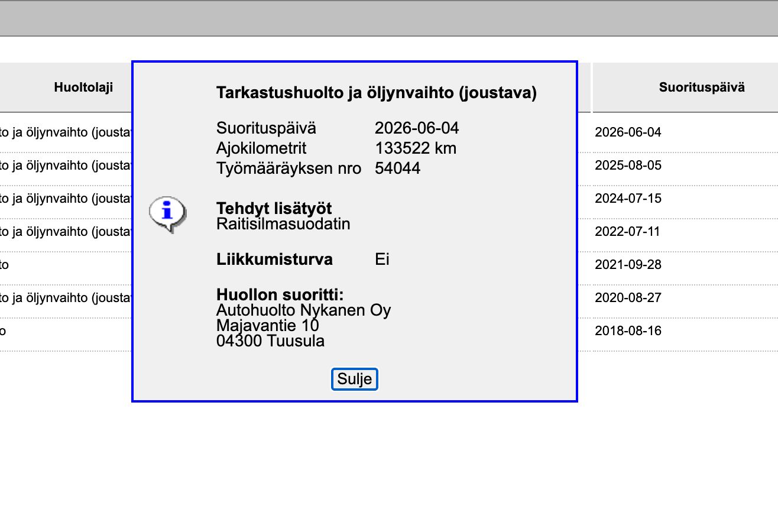778x532 pixels.
Task: Click the work order number 54044
Action: (397, 168)
